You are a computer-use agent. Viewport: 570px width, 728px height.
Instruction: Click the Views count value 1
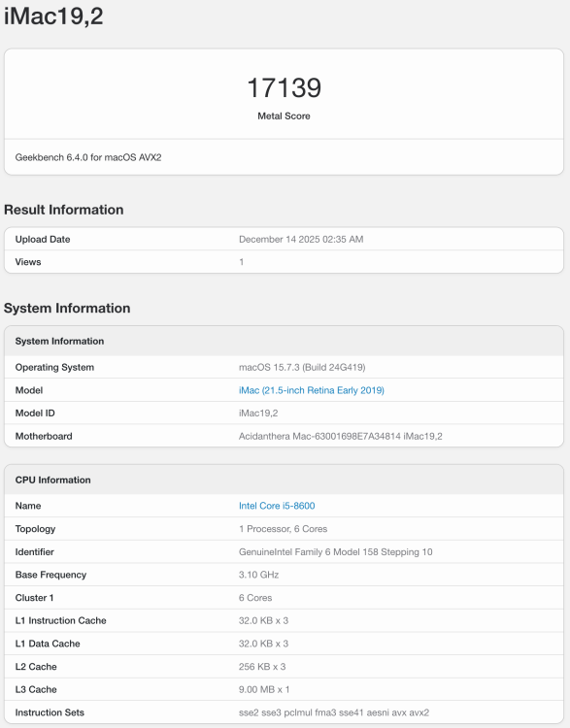point(242,262)
